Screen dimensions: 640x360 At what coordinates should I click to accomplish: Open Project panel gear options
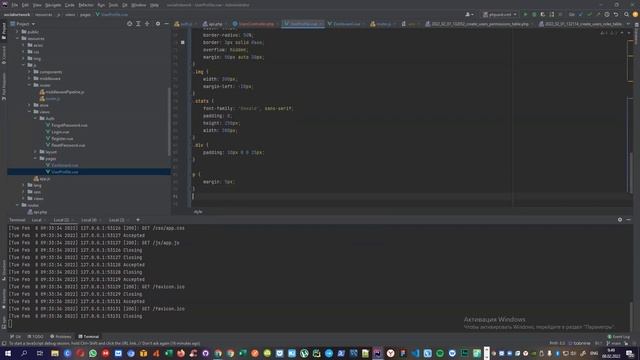click(x=158, y=24)
